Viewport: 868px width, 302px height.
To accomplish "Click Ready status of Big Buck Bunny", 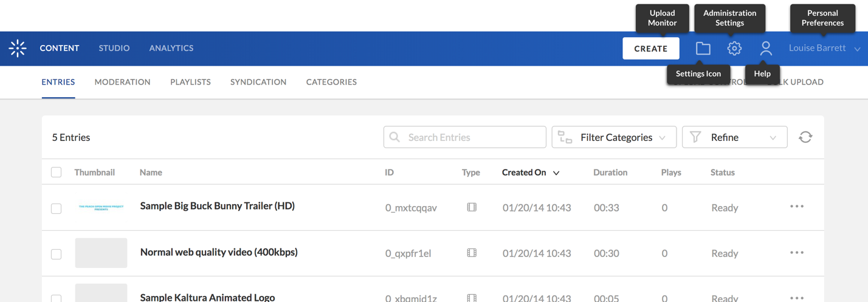I will [725, 208].
